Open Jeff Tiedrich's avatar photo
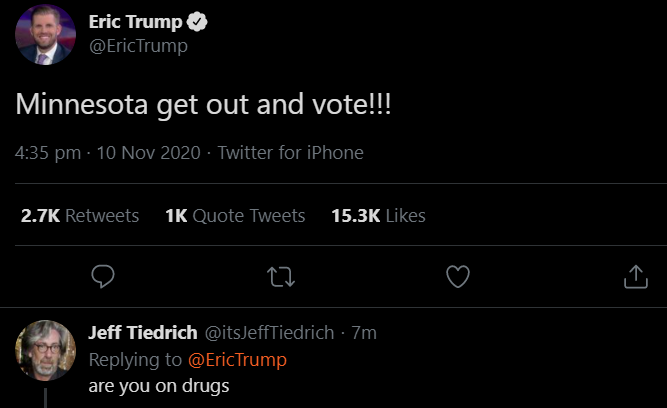Viewport: 667px width, 408px height. 44,349
